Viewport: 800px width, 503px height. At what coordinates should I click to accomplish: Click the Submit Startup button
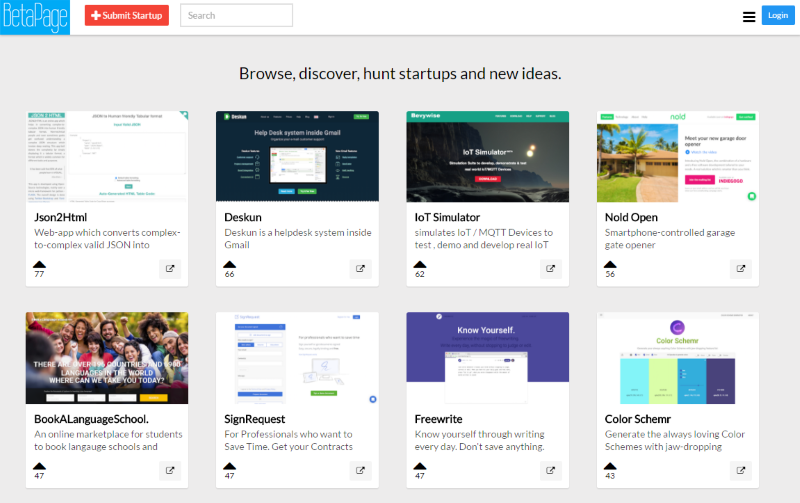pos(127,15)
